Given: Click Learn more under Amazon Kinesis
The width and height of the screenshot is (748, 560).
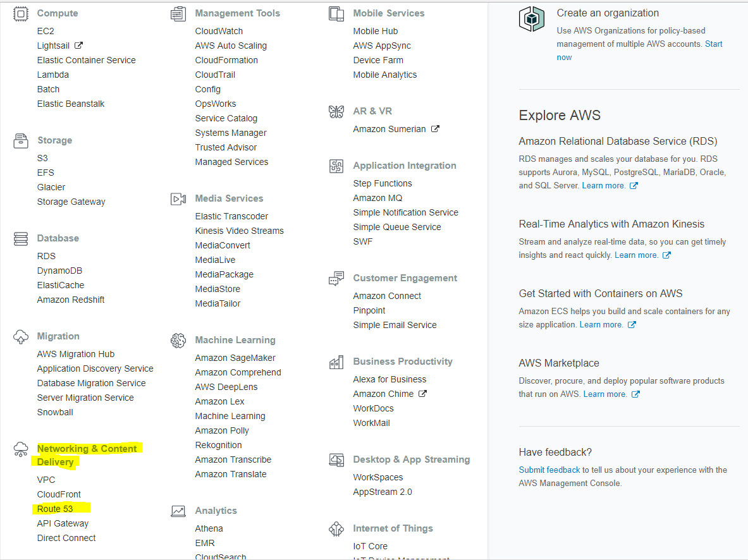Looking at the screenshot, I should pos(636,255).
